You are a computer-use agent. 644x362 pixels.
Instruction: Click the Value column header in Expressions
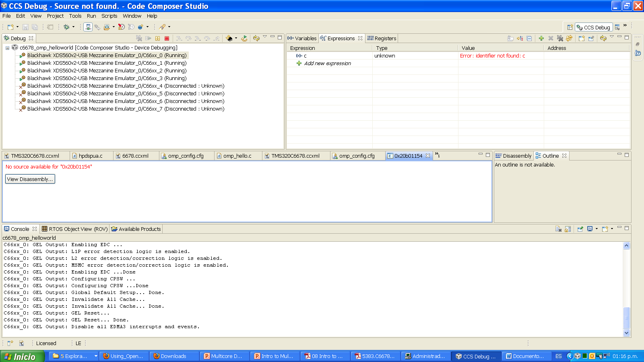(x=501, y=48)
